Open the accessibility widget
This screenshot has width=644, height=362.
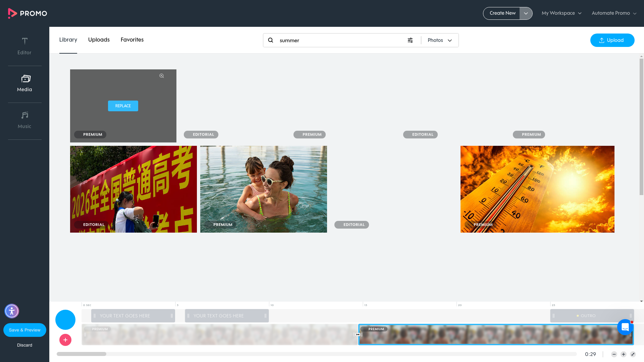click(x=12, y=311)
